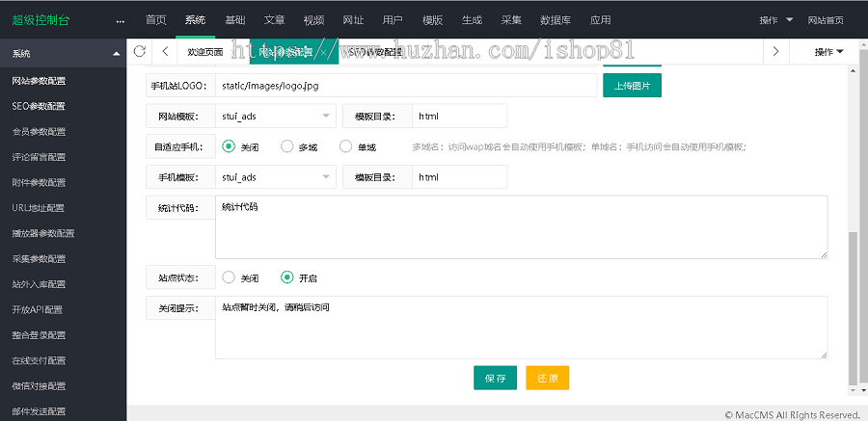The height and width of the screenshot is (421, 868).
Task: Click the 还原 button
Action: tap(548, 378)
